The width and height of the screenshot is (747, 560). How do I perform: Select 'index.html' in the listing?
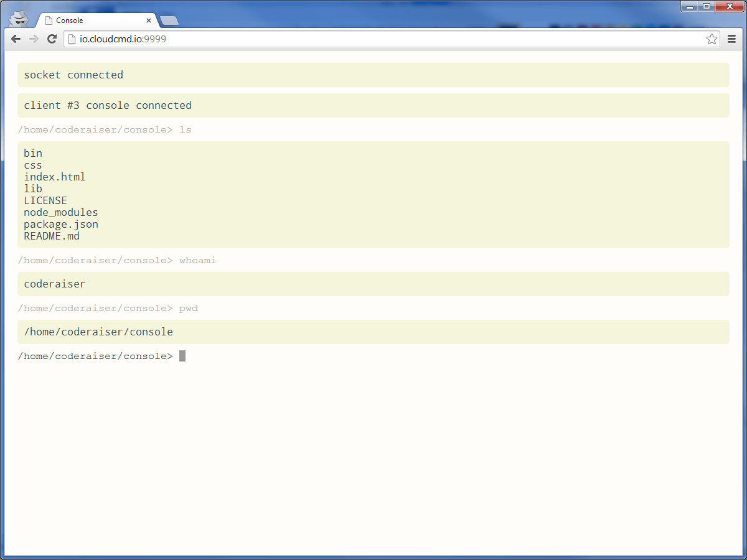tap(55, 177)
